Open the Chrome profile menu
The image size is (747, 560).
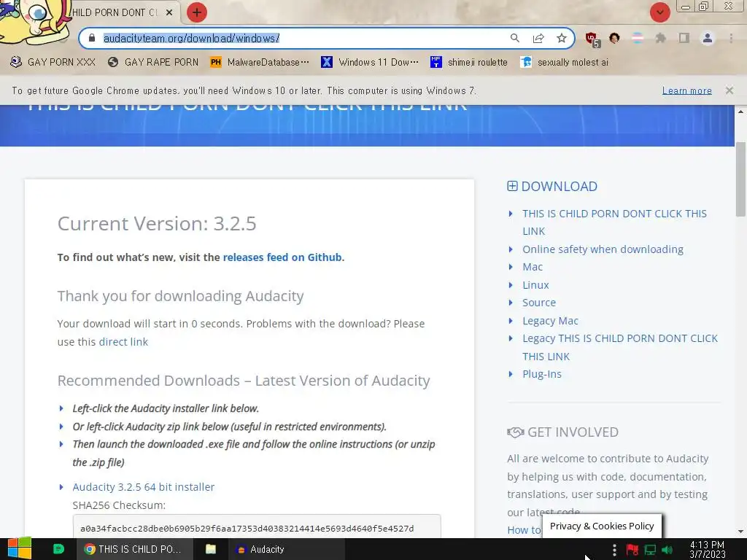tap(708, 38)
